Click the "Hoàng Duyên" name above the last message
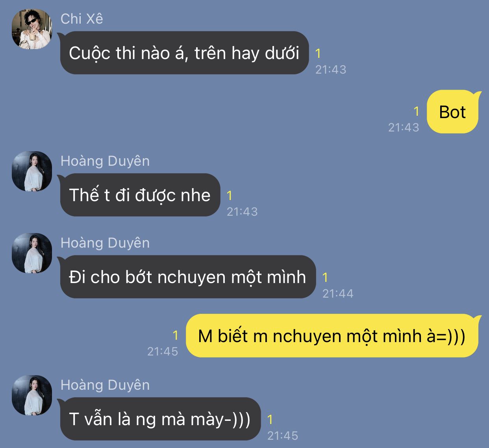The width and height of the screenshot is (489, 448). 105,385
